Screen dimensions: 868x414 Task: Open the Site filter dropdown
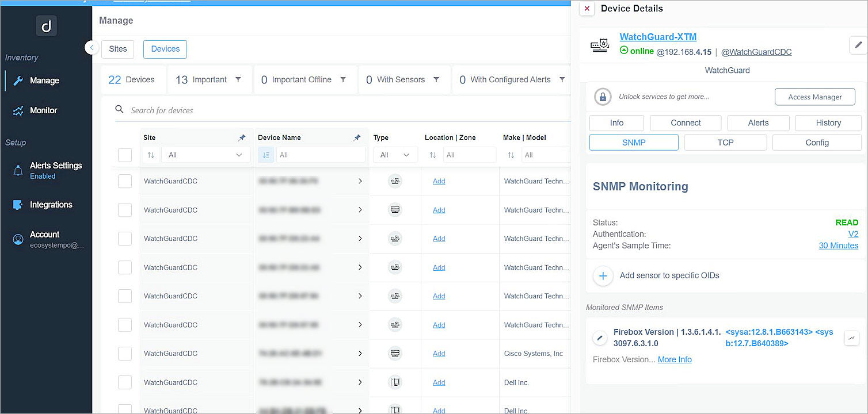(x=205, y=155)
